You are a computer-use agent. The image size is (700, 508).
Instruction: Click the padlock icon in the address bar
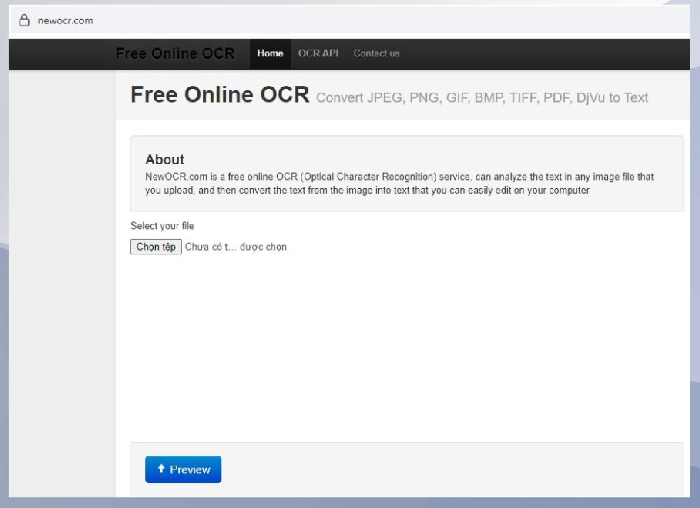click(x=25, y=20)
